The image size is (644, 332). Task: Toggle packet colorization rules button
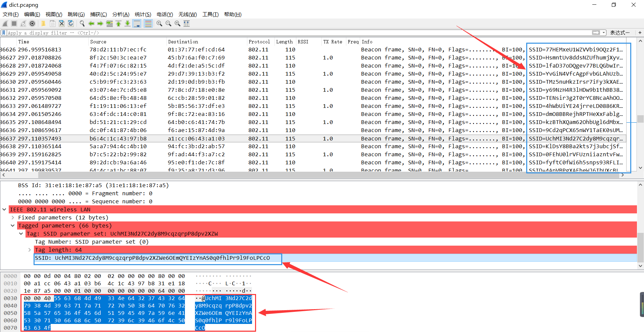pyautogui.click(x=148, y=24)
